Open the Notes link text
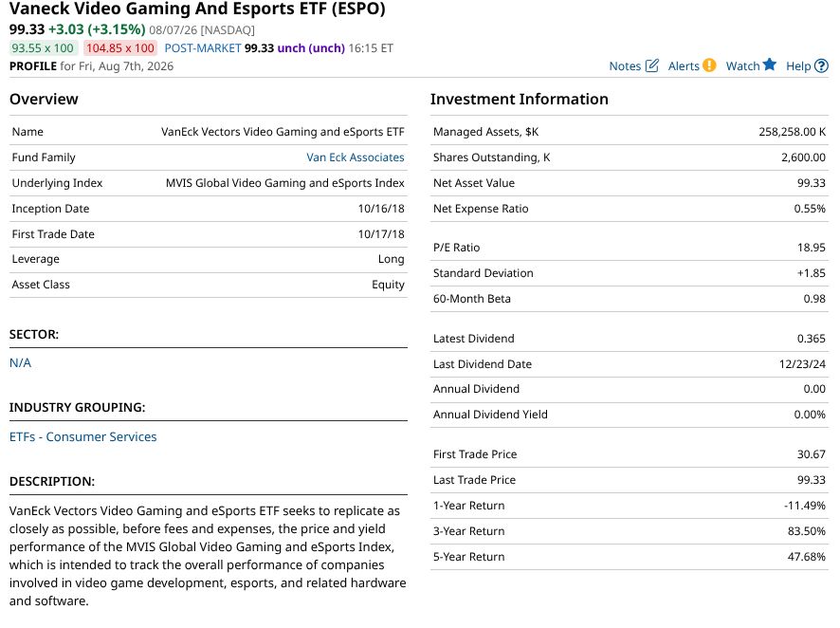The image size is (840, 628). click(x=625, y=65)
